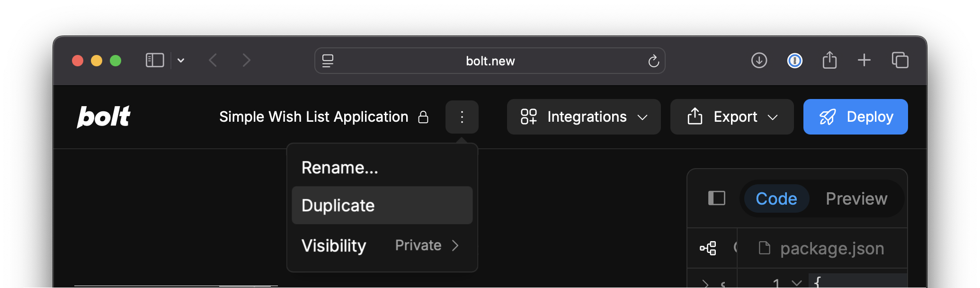Open Safari downloads icon
The width and height of the screenshot is (980, 288).
759,61
